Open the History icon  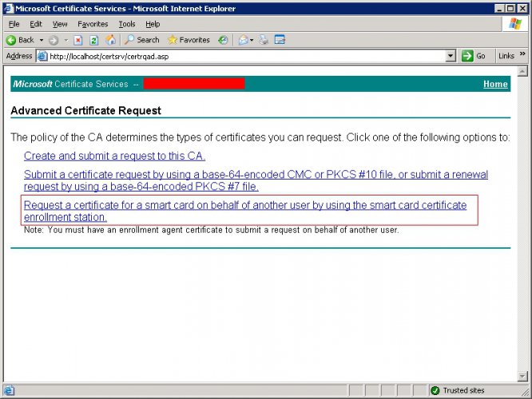coord(223,40)
